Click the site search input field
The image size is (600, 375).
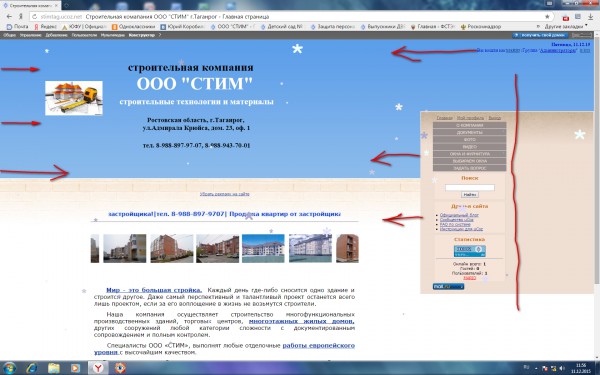coord(470,188)
